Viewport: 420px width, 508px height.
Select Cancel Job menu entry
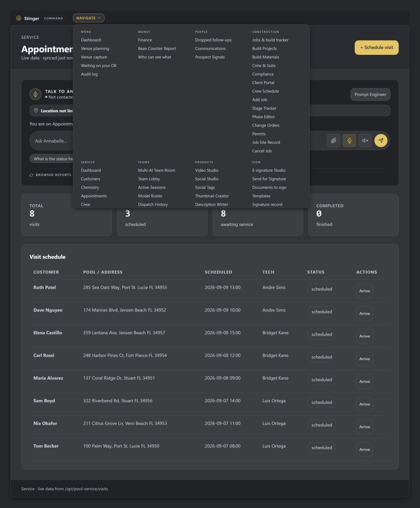(262, 151)
